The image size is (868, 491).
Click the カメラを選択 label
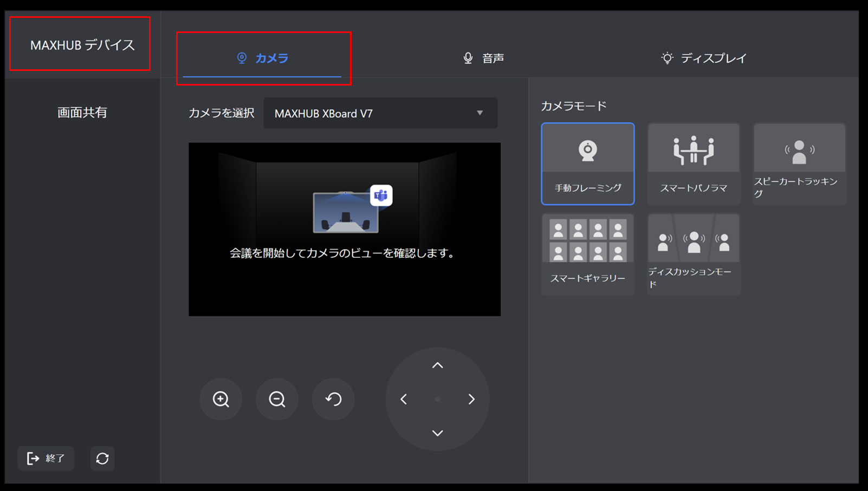221,113
